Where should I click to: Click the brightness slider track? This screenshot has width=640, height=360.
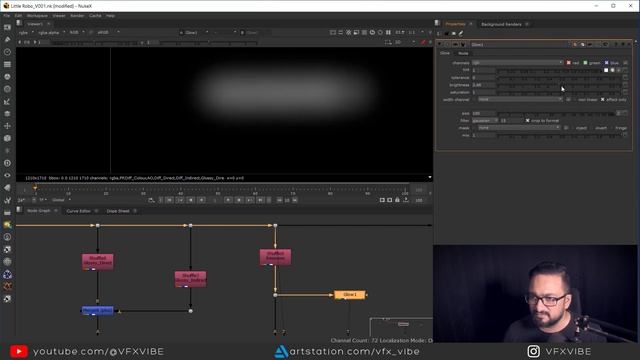(x=558, y=85)
